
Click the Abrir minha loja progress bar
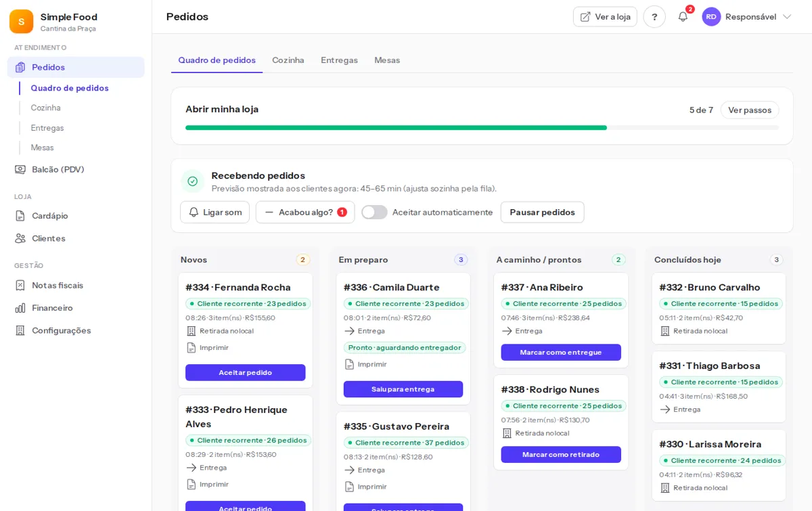coord(482,127)
